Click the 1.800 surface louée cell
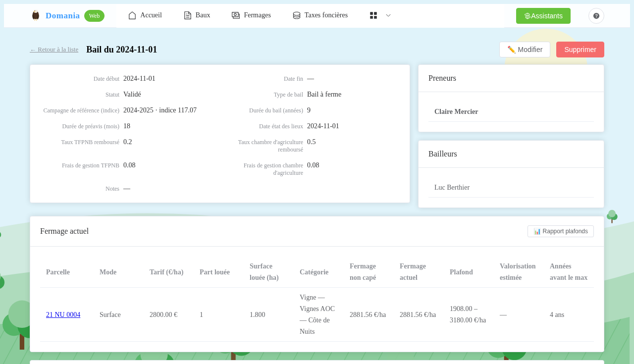Image resolution: width=634 pixels, height=364 pixels. pos(258,315)
